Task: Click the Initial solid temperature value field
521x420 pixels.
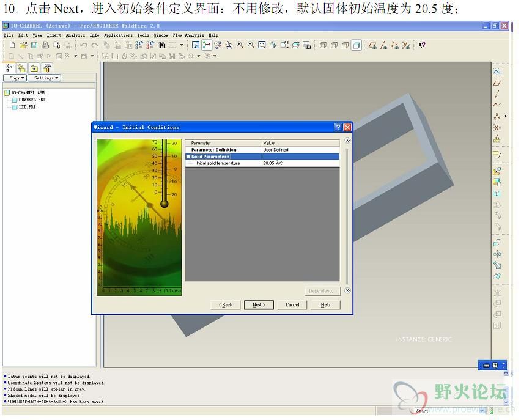Action: point(301,163)
